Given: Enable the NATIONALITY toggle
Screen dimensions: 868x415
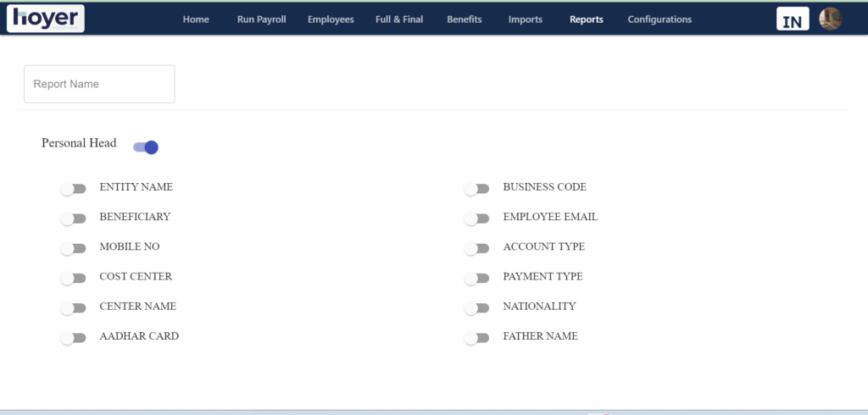Looking at the screenshot, I should 476,308.
